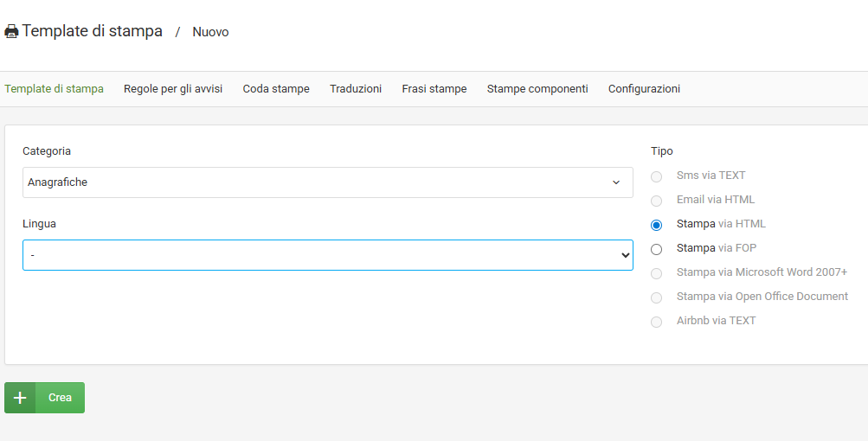
Task: Click the Template di stampa breadcrumb title
Action: (92, 31)
